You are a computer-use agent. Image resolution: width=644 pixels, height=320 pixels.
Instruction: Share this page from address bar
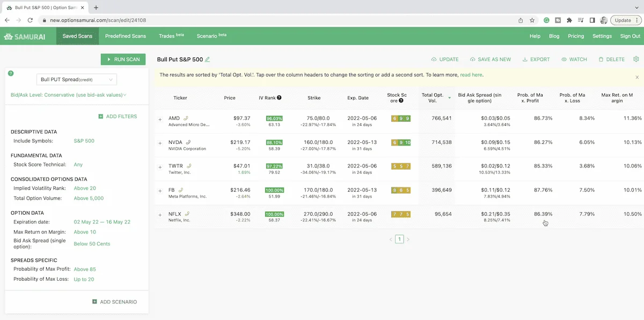pos(521,20)
